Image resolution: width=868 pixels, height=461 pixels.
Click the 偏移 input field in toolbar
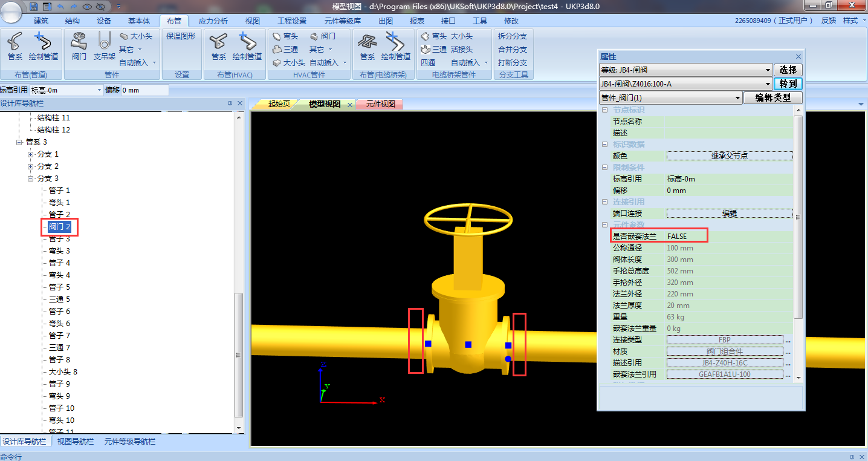(x=144, y=90)
